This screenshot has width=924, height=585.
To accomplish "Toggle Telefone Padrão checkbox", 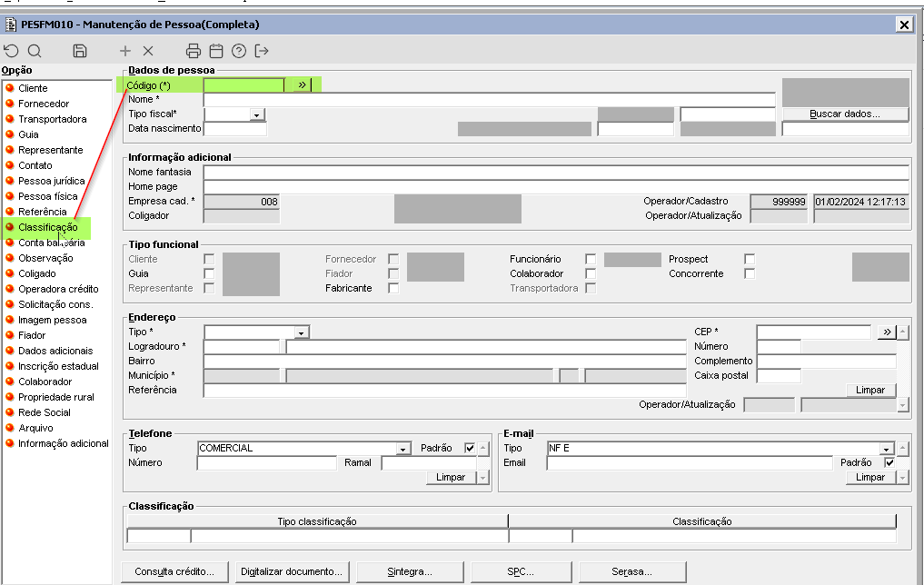I will (x=470, y=449).
